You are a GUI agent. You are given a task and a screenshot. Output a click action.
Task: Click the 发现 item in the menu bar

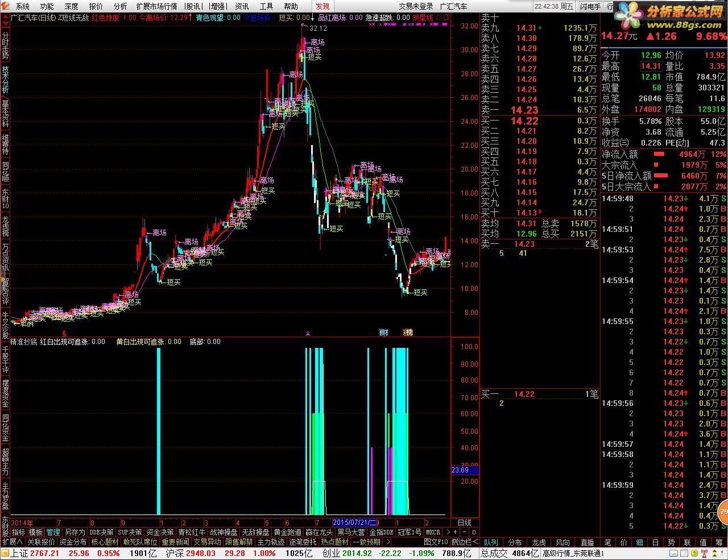click(x=322, y=6)
